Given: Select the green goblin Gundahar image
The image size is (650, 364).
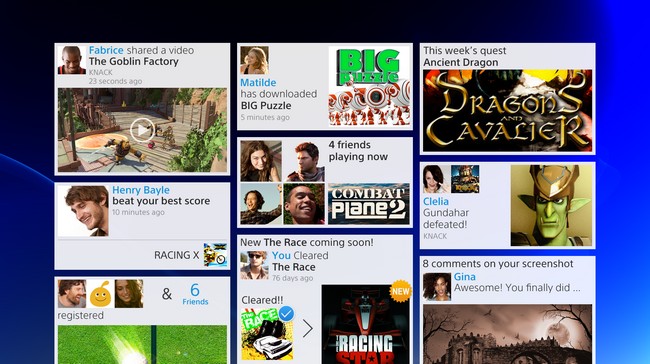Looking at the screenshot, I should coord(551,206).
